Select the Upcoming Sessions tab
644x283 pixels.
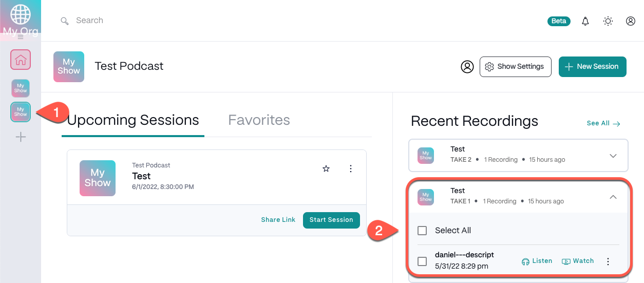pyautogui.click(x=133, y=120)
